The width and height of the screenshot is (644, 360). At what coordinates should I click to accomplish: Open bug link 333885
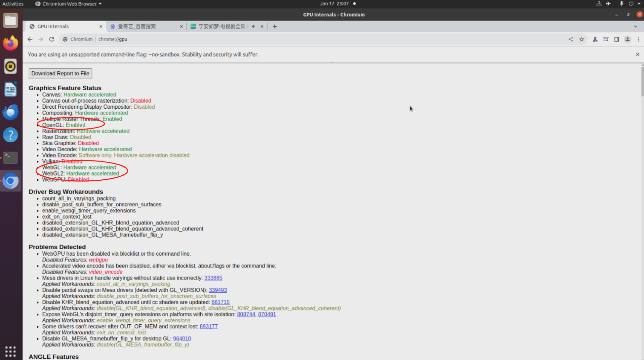tap(213, 278)
